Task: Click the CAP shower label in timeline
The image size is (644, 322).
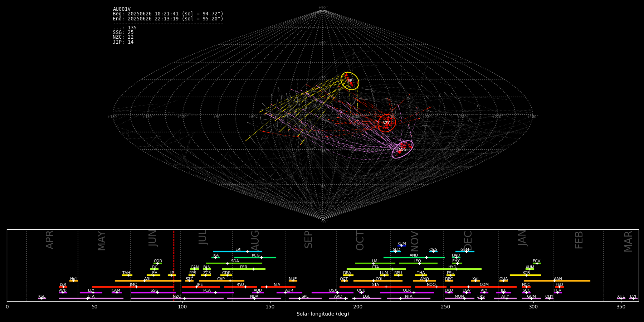Action: (x=221, y=279)
